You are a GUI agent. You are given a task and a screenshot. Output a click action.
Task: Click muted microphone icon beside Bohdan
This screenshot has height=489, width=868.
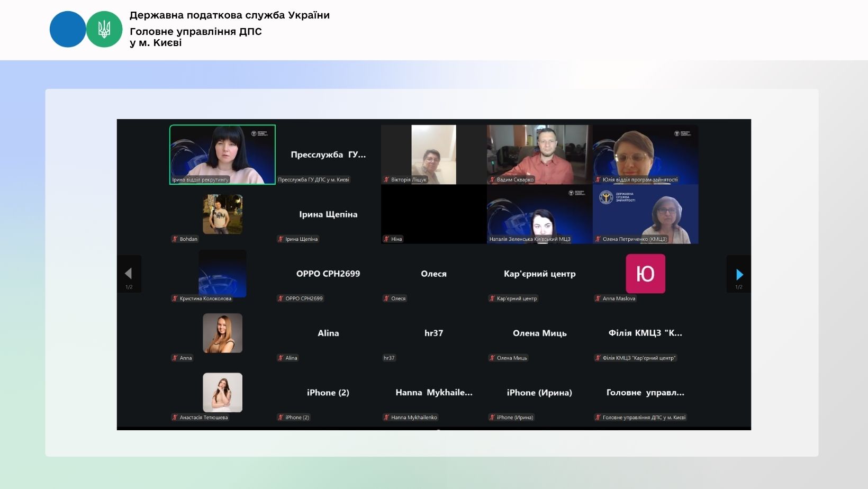[175, 239]
